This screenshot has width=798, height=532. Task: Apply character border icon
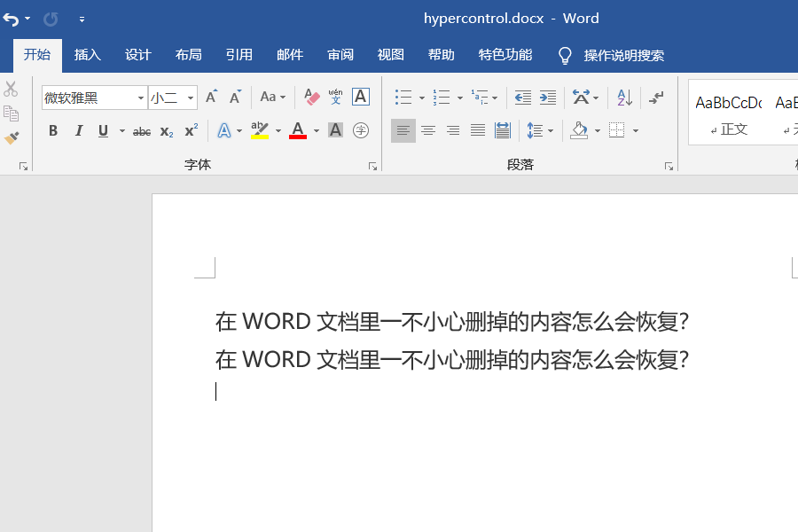click(361, 97)
